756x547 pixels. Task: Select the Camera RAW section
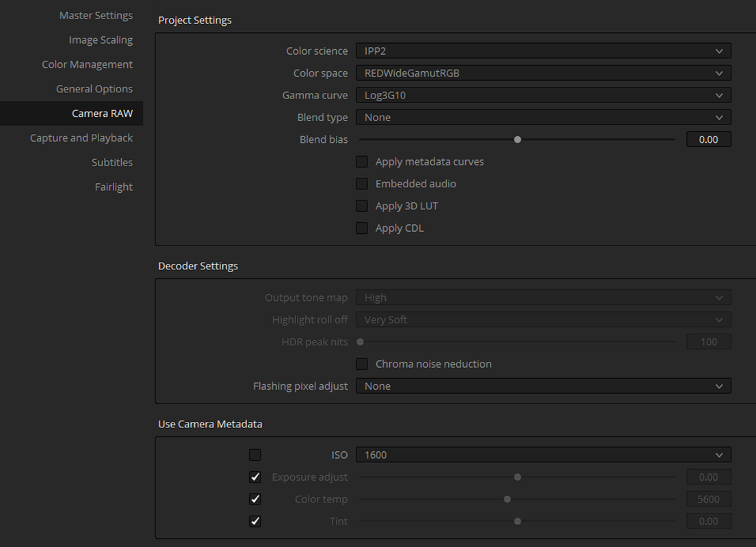[71, 114]
